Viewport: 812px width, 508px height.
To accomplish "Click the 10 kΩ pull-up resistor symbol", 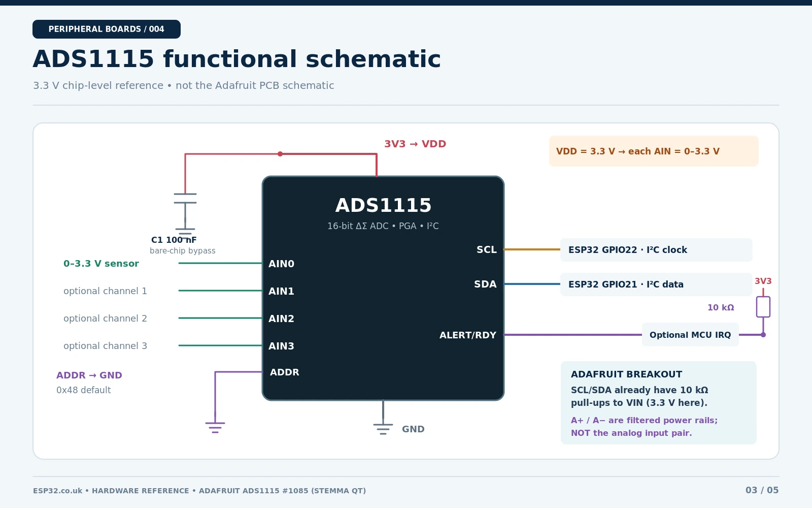I will (763, 307).
